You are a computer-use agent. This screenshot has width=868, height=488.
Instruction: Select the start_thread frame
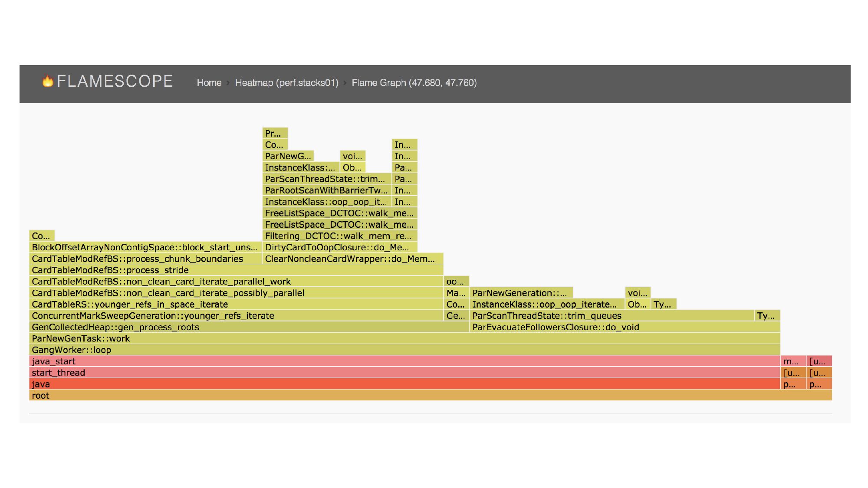(x=404, y=373)
